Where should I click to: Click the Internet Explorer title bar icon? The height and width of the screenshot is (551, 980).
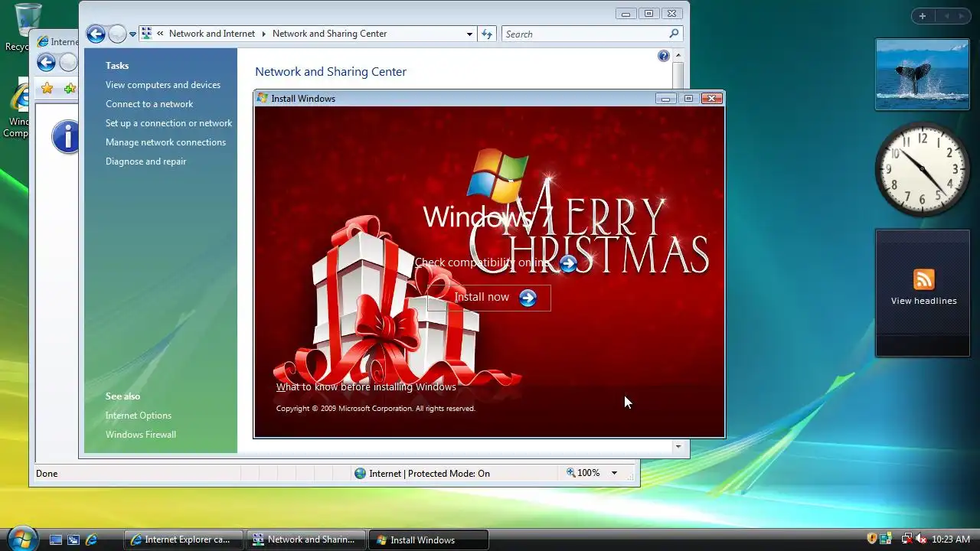point(43,41)
